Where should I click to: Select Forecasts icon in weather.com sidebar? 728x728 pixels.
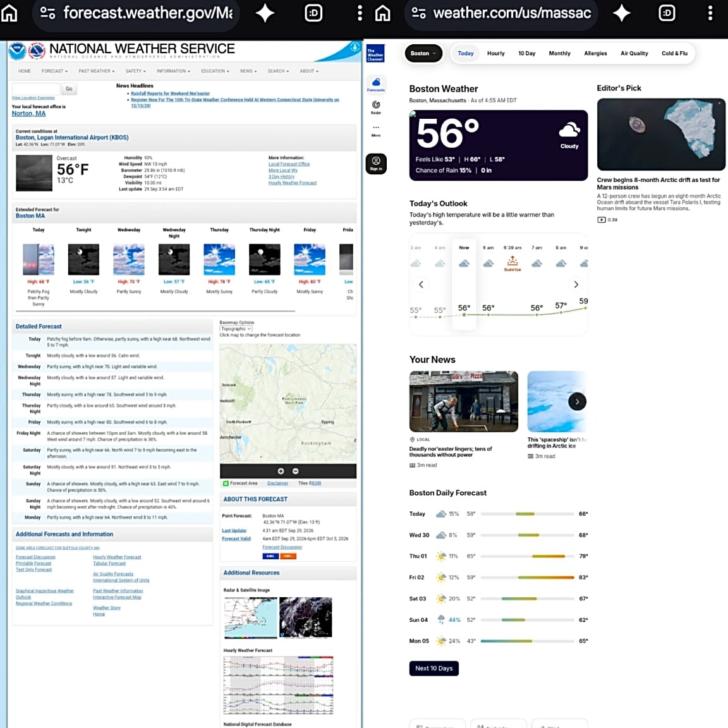point(376,85)
